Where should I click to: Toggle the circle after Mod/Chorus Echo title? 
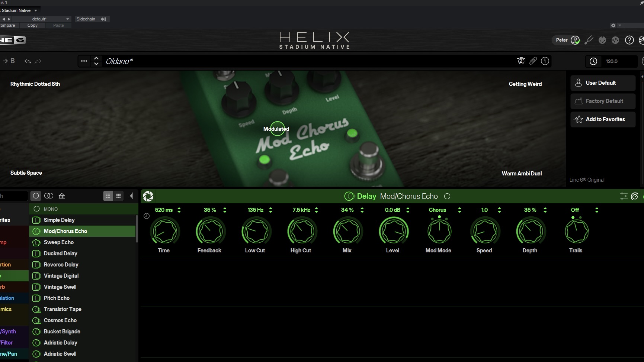click(x=447, y=196)
